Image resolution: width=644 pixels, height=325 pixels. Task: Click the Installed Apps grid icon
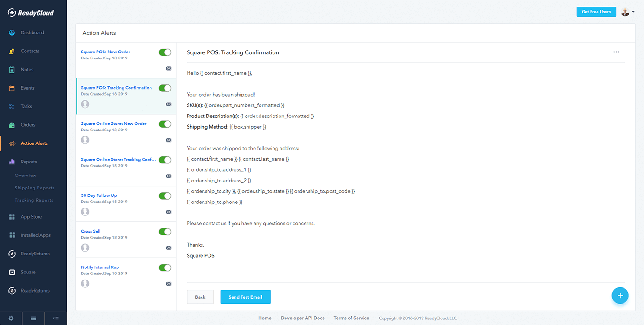pos(12,235)
